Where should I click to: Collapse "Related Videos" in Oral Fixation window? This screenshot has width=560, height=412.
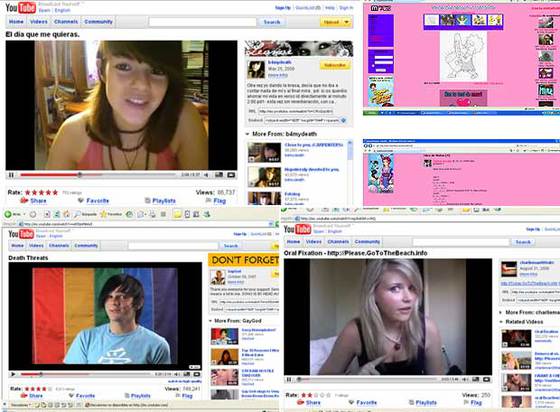click(501, 322)
